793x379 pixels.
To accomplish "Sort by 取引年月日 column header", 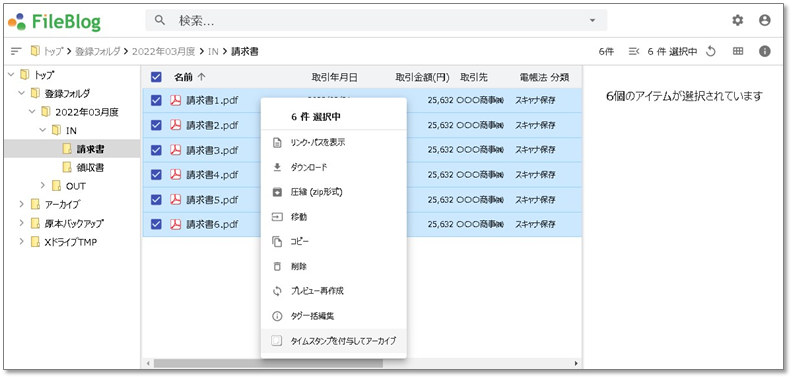I will [x=335, y=77].
